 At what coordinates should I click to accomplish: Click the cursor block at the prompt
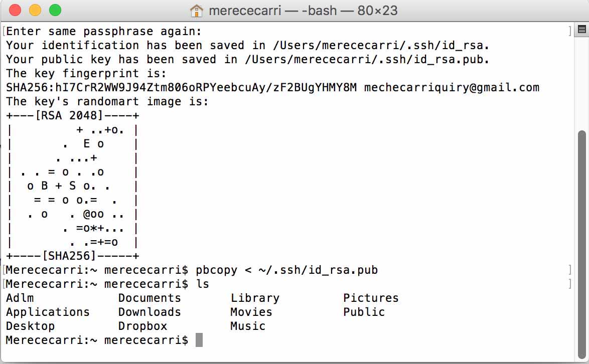tap(199, 340)
